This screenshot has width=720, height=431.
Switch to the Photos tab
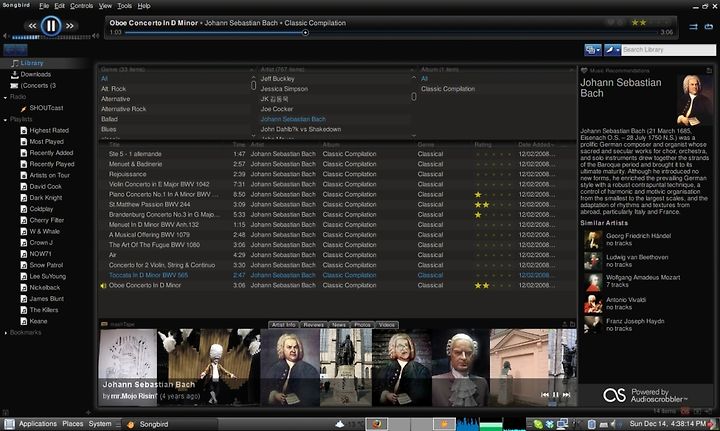362,325
